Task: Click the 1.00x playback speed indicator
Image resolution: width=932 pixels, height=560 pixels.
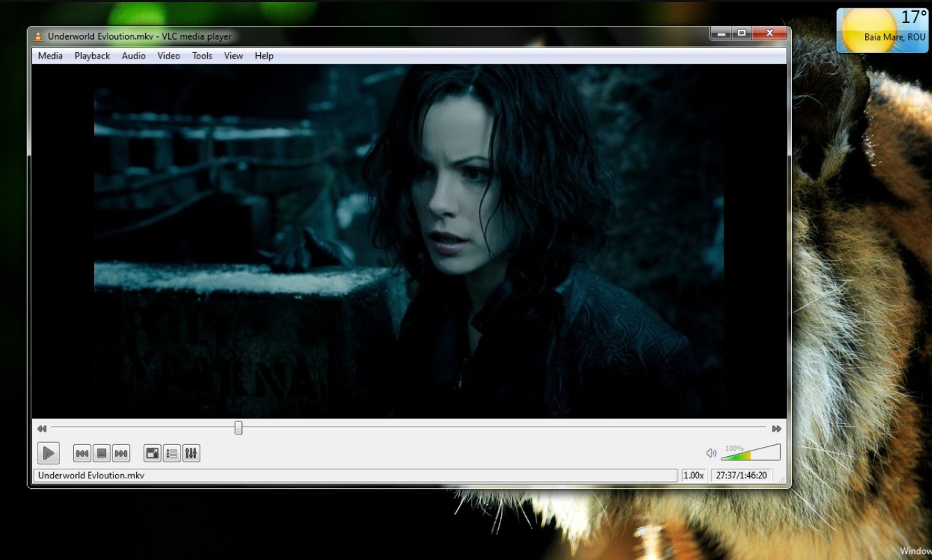Action: click(x=693, y=476)
